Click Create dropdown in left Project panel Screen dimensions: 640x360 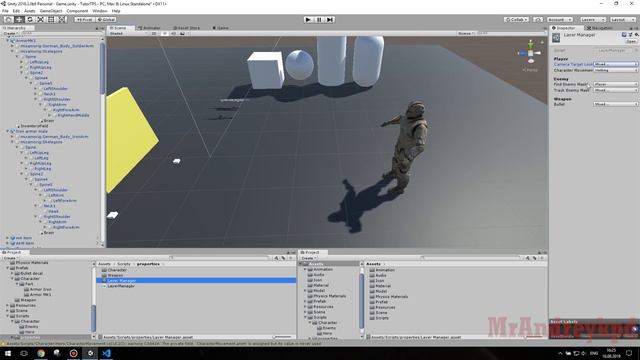pyautogui.click(x=10, y=258)
